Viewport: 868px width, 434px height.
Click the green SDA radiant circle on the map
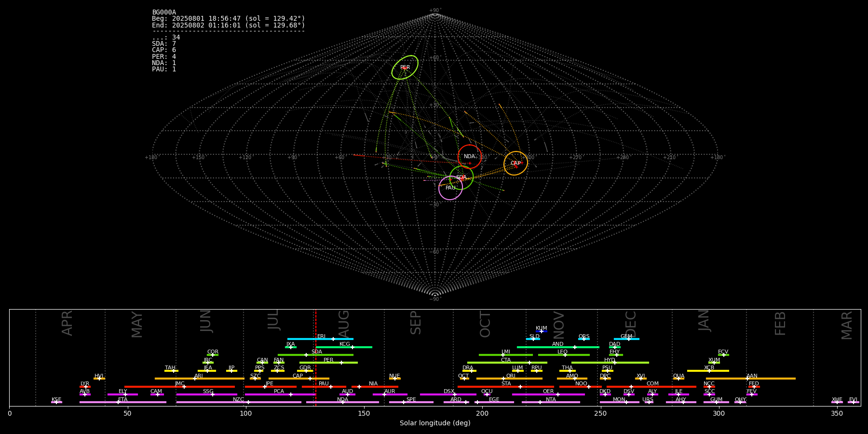(461, 177)
